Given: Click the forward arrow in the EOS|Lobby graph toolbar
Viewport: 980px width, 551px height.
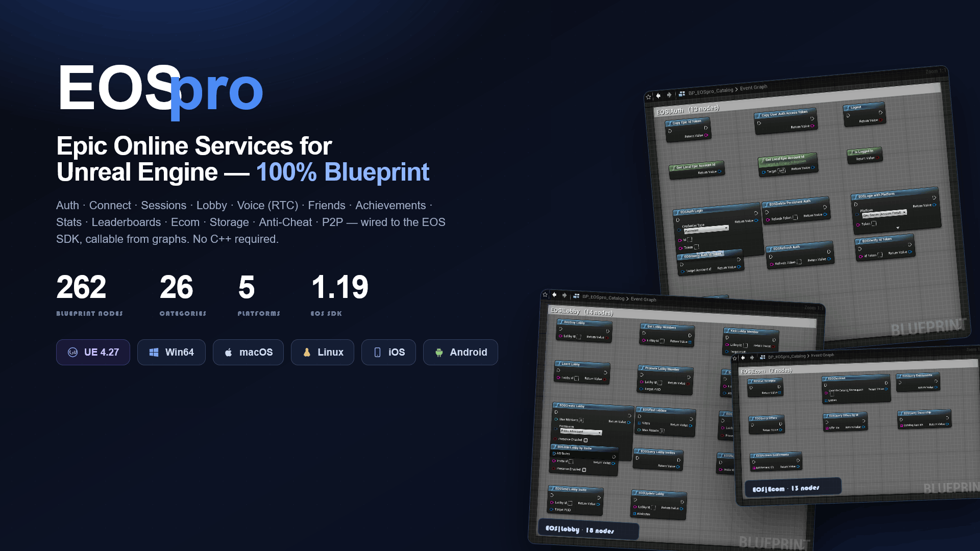Looking at the screenshot, I should click(x=565, y=295).
